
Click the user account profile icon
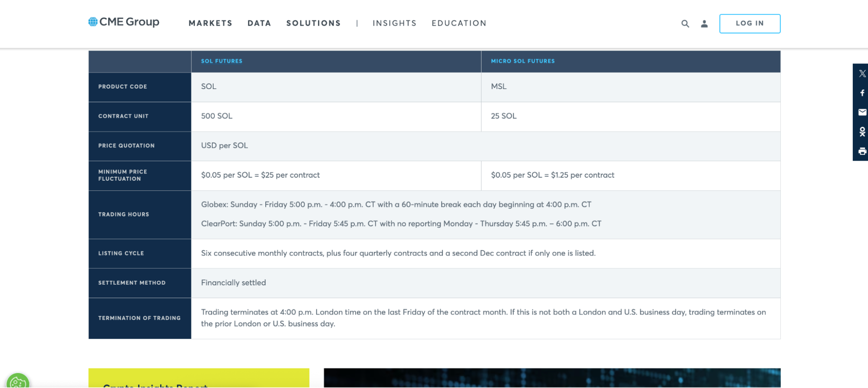click(x=704, y=24)
